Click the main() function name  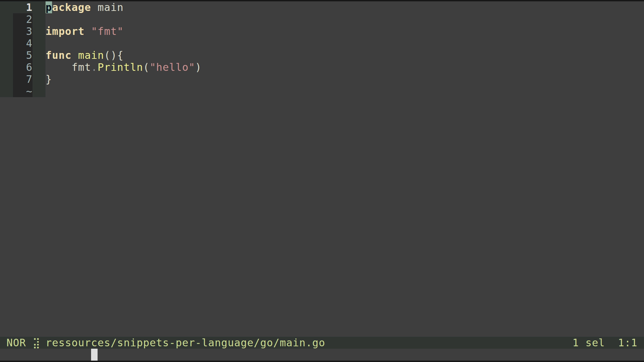click(91, 55)
